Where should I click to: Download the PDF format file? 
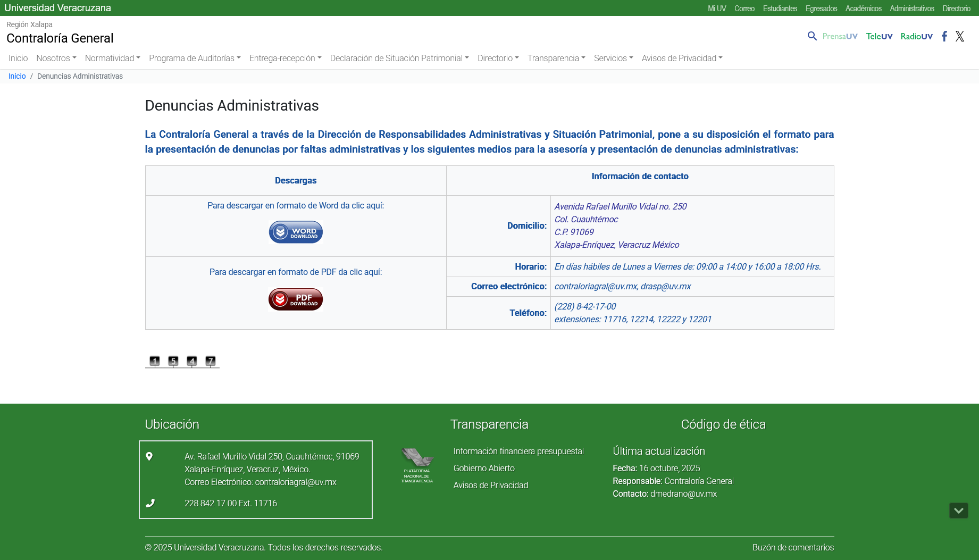296,299
